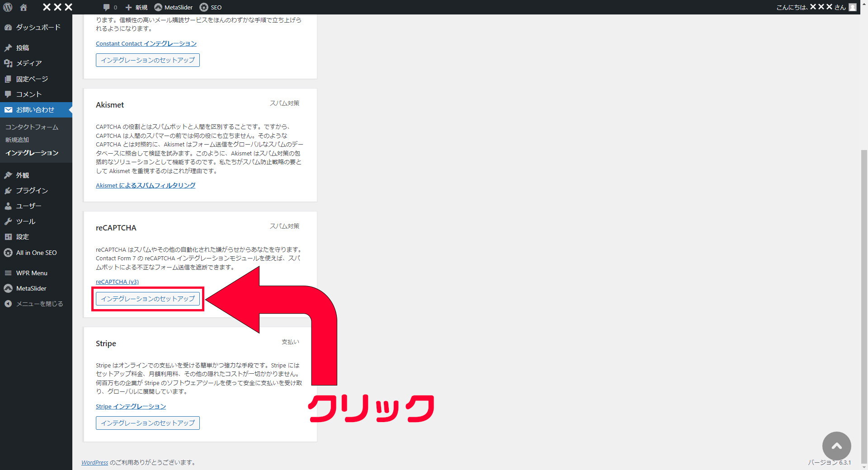Click the お問い合わせ envelope icon

point(8,109)
